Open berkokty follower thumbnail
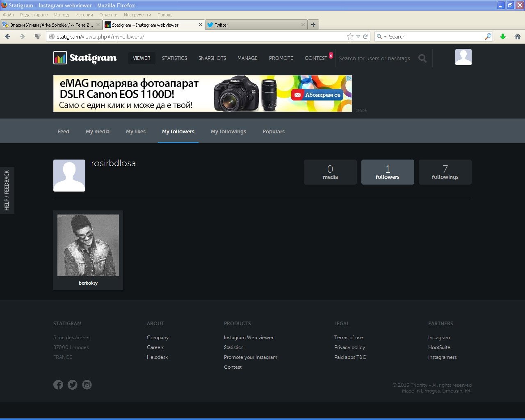The image size is (525, 420). (x=88, y=245)
